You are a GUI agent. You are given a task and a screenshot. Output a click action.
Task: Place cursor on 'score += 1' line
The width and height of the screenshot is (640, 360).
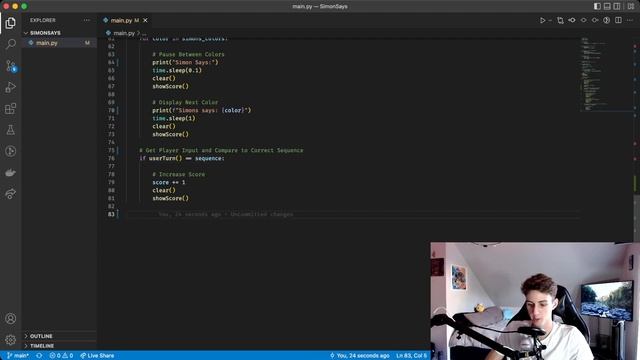click(169, 182)
